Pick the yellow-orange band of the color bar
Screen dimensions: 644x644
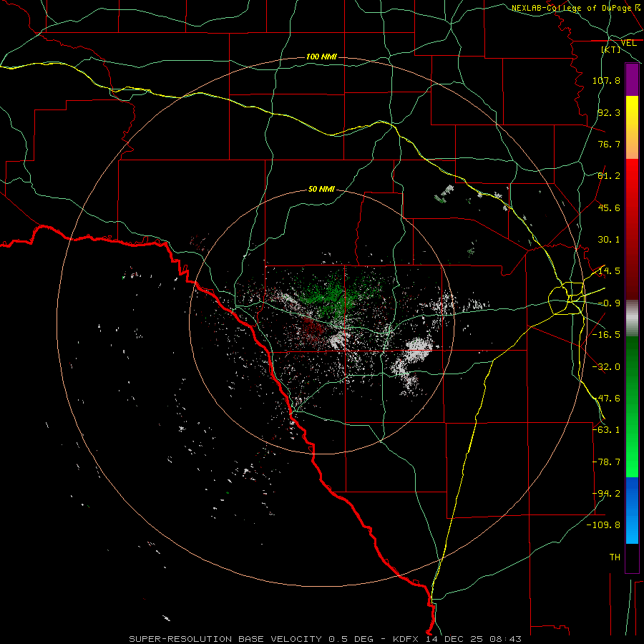tap(632, 127)
